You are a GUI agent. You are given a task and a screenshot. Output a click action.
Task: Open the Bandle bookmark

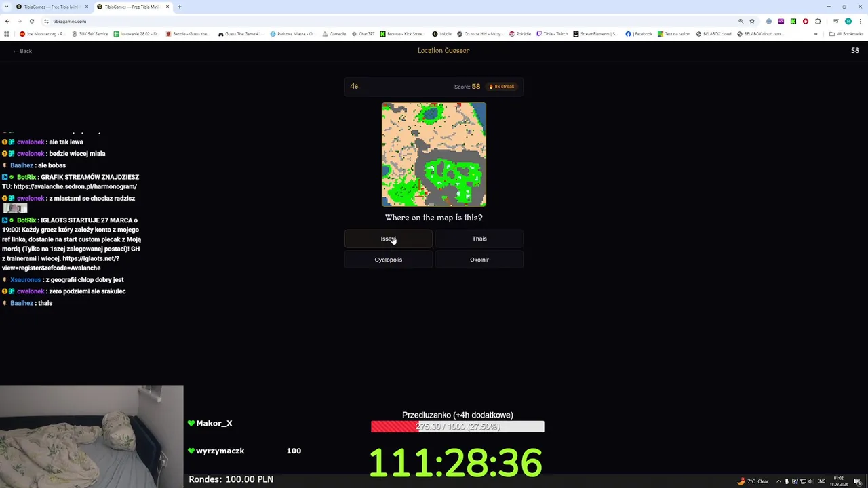pos(189,33)
